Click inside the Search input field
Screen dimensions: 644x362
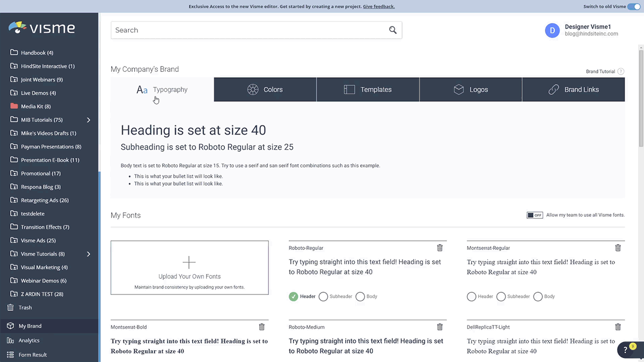coord(215,30)
